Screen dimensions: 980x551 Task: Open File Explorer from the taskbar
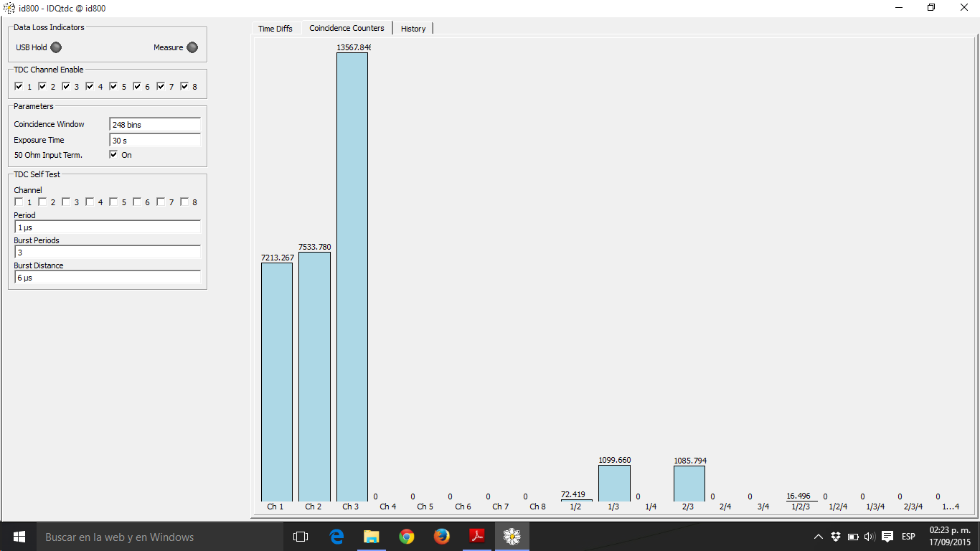tap(371, 537)
